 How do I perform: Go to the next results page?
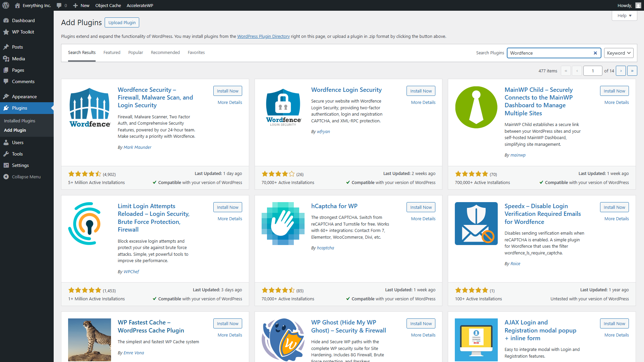[x=621, y=71]
